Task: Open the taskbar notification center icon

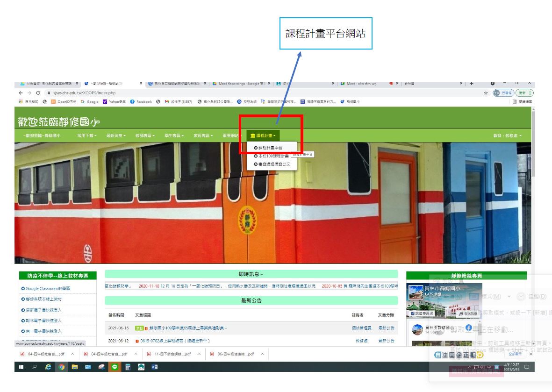Action: point(527,367)
